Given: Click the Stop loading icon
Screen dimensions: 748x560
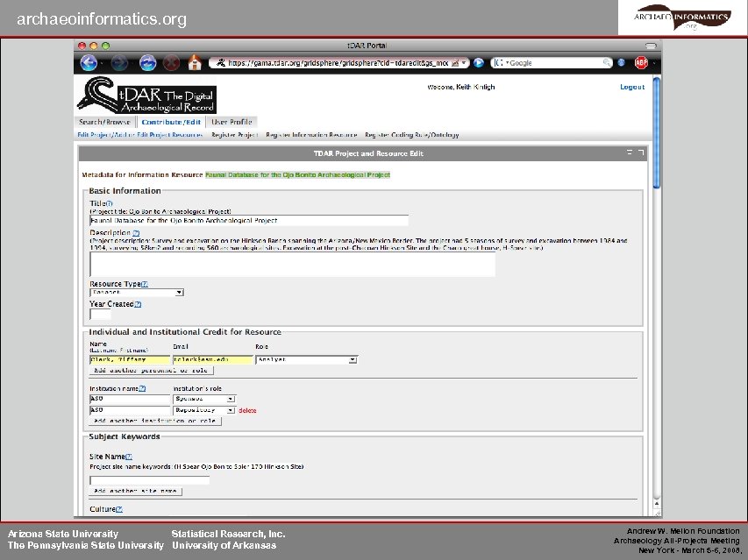Looking at the screenshot, I should point(170,62).
